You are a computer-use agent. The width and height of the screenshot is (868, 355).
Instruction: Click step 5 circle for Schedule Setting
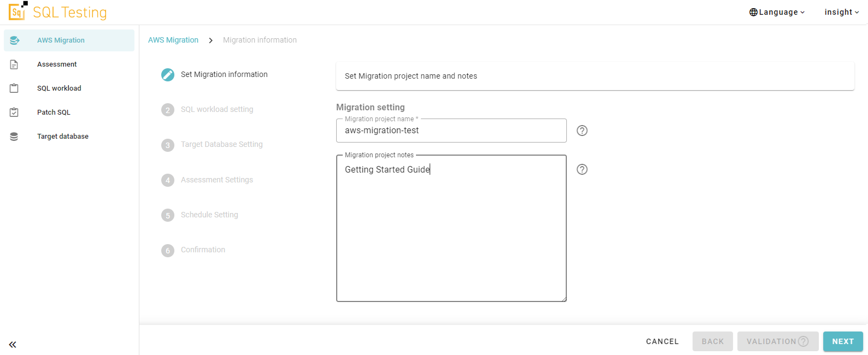point(168,215)
